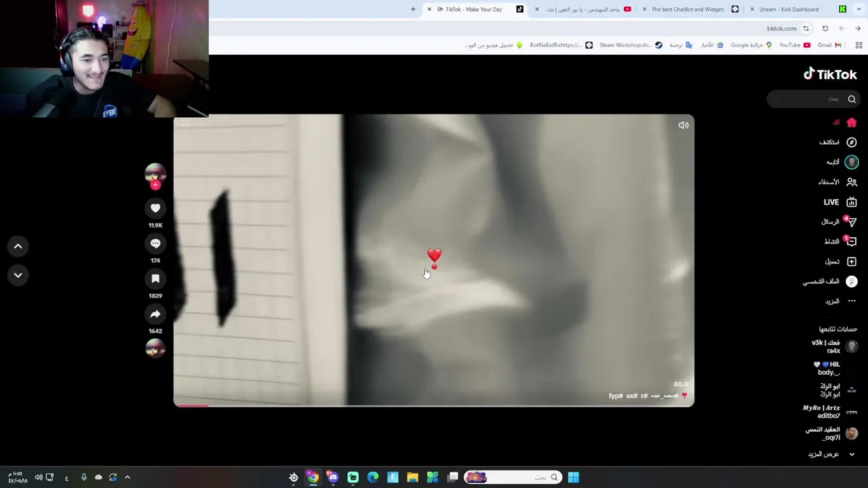Open the followed account _oqr7i
The height and width of the screenshot is (488, 868).
(x=832, y=433)
